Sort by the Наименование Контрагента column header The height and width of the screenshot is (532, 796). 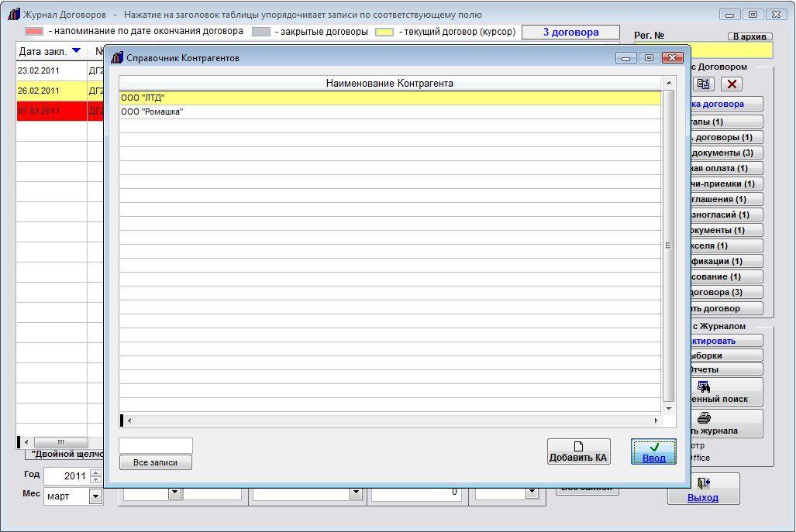[390, 83]
